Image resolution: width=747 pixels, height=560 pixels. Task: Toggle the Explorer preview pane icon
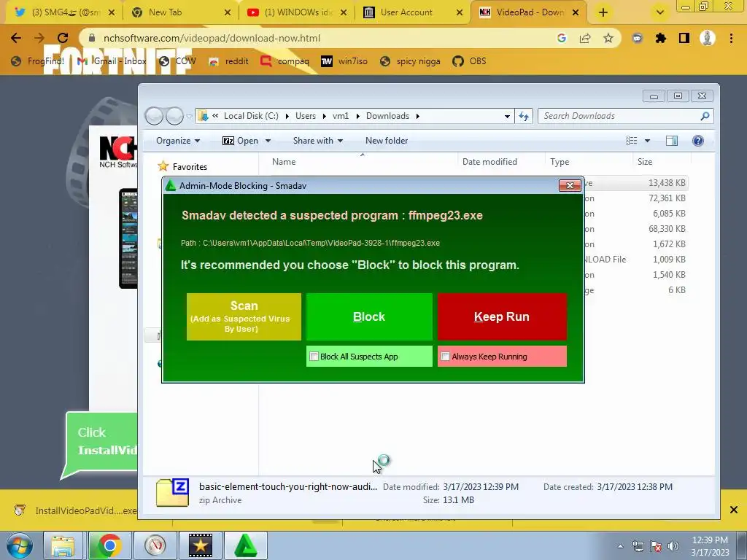(x=672, y=141)
